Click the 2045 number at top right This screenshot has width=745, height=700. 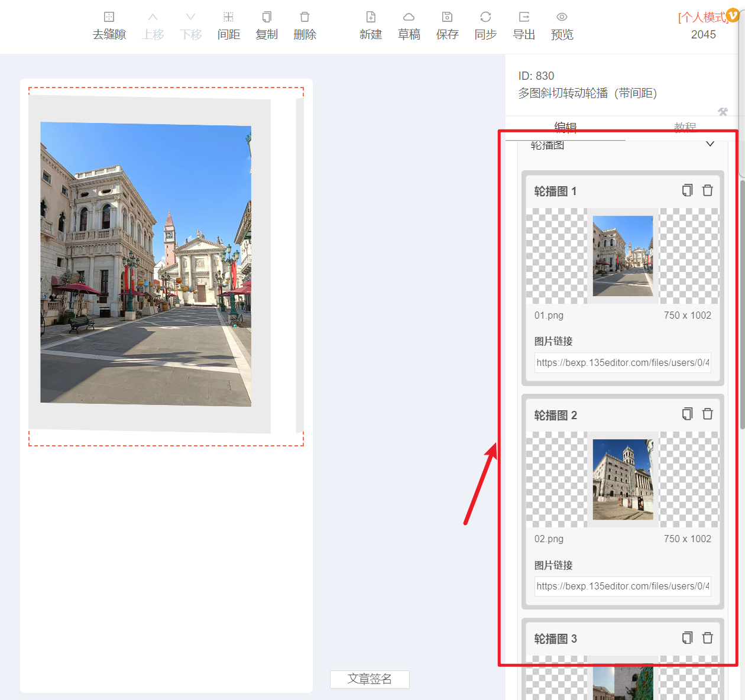(x=704, y=34)
